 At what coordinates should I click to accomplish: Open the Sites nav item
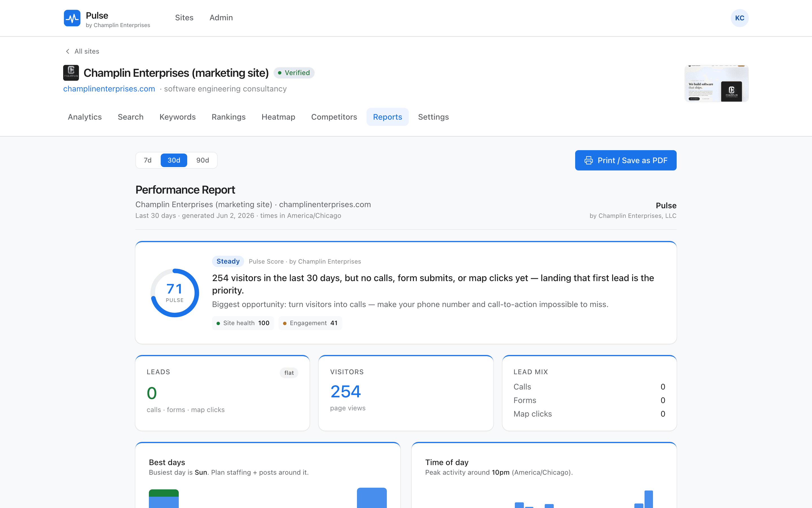tap(184, 18)
